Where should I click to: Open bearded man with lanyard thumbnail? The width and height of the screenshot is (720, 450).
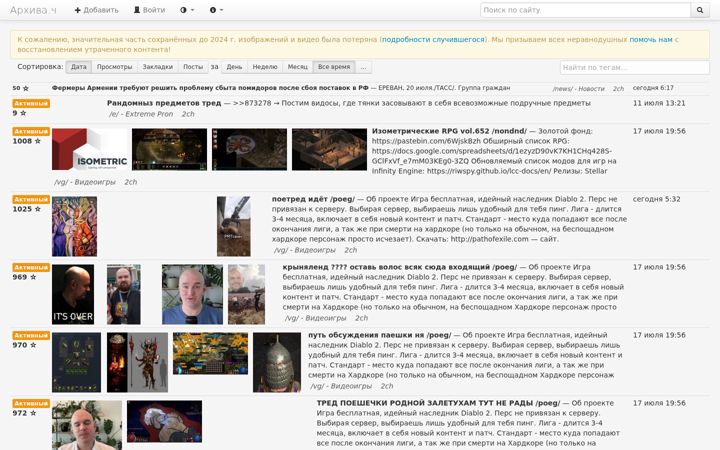[x=124, y=294]
